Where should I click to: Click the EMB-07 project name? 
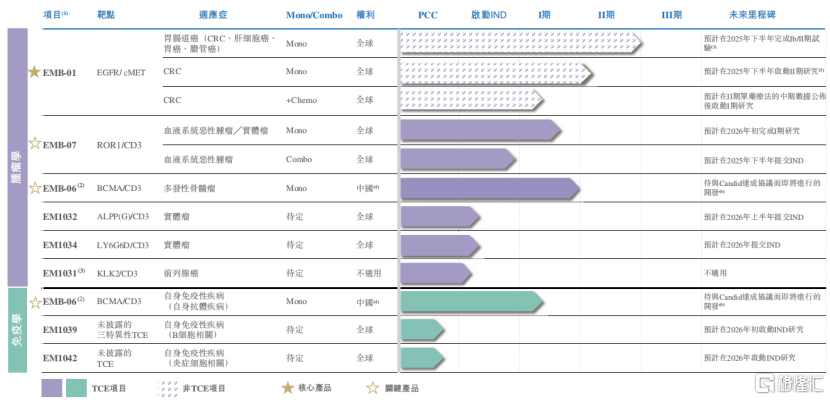coord(59,144)
